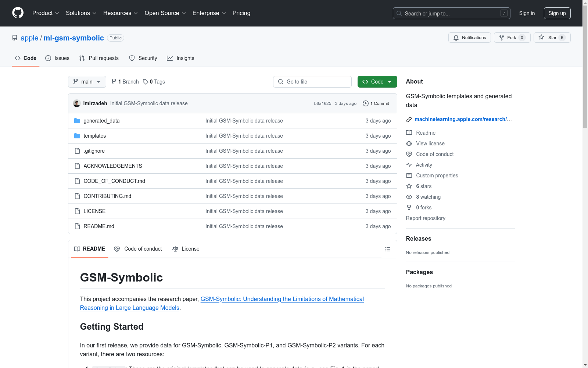Viewport: 588px width, 368px height.
Task: Expand the Enterprise menu
Action: pos(209,13)
